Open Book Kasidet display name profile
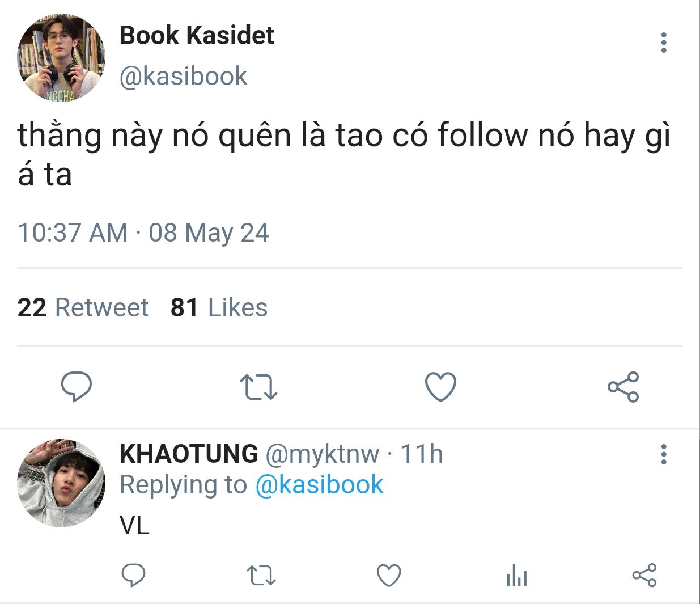 (x=197, y=35)
